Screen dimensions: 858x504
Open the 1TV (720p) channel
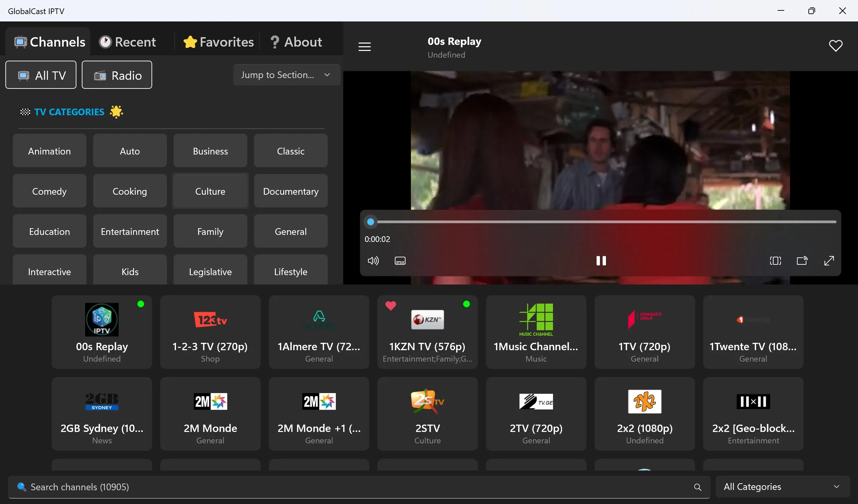(x=645, y=332)
